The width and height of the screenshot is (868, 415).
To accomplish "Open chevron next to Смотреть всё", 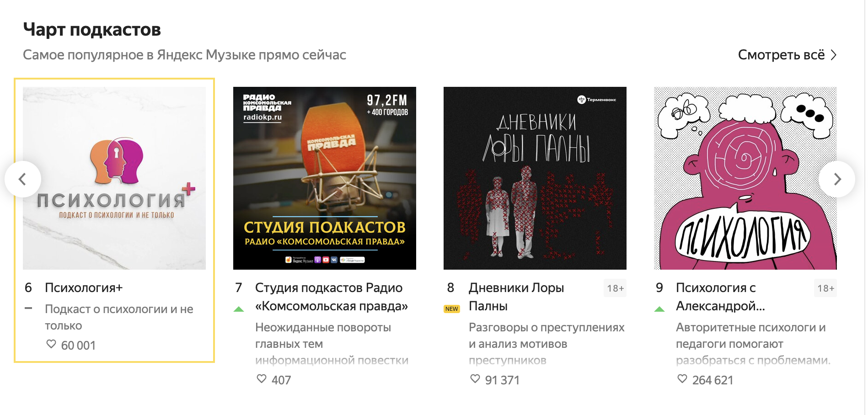I will [x=834, y=55].
